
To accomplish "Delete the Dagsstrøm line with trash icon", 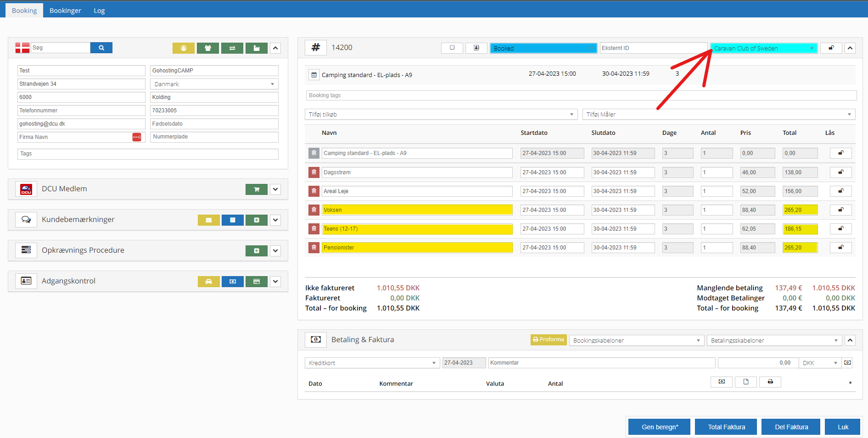I will pyautogui.click(x=314, y=172).
